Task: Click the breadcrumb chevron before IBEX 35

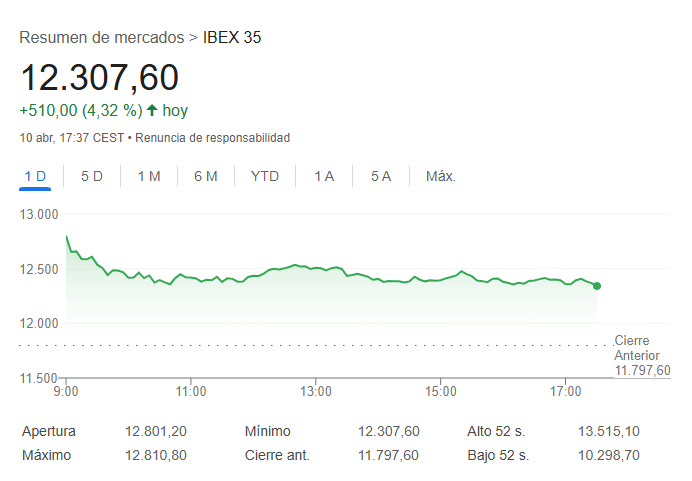Action: 193,38
